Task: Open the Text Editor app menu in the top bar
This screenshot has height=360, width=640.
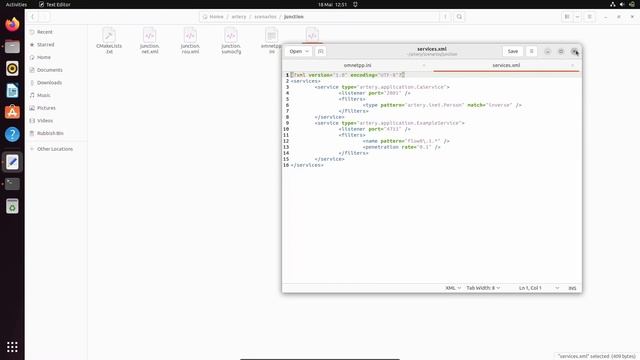Action: coord(55,4)
